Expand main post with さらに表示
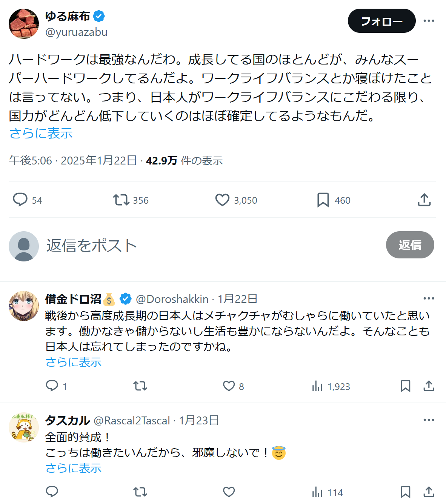Screen dimensions: 446x504 41,133
